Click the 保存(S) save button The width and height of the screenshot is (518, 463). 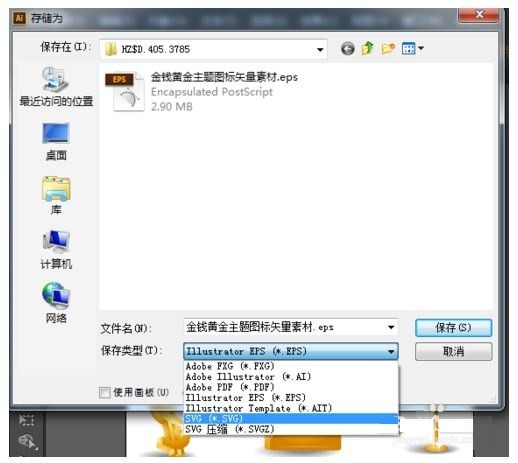[x=453, y=327]
